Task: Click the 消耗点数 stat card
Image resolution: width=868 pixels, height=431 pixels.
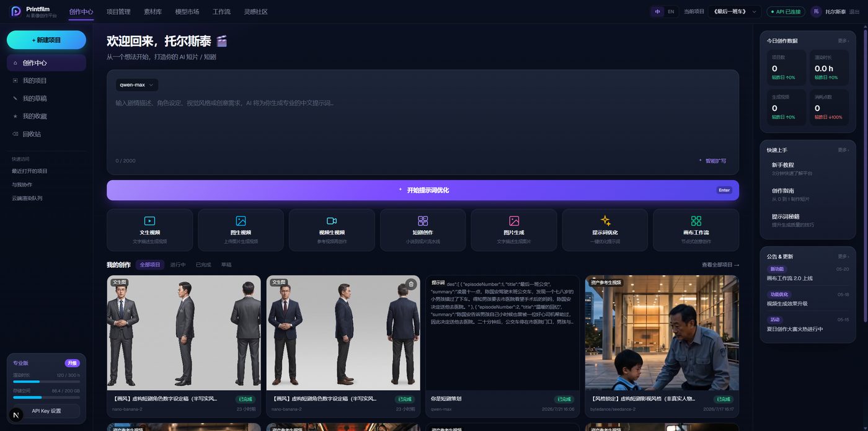Action: tap(829, 107)
